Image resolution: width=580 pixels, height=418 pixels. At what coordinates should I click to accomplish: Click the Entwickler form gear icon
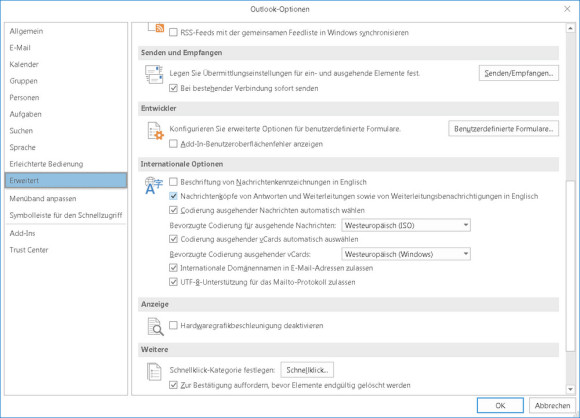click(155, 131)
